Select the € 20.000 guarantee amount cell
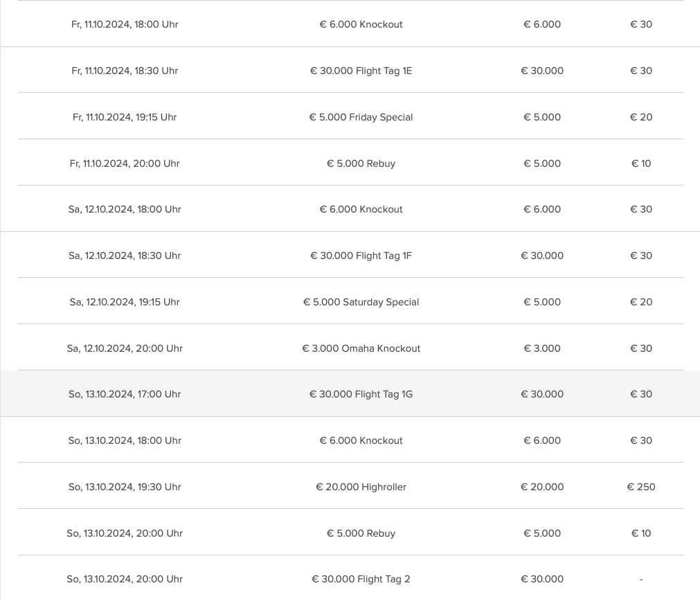This screenshot has height=599, width=700. point(542,487)
